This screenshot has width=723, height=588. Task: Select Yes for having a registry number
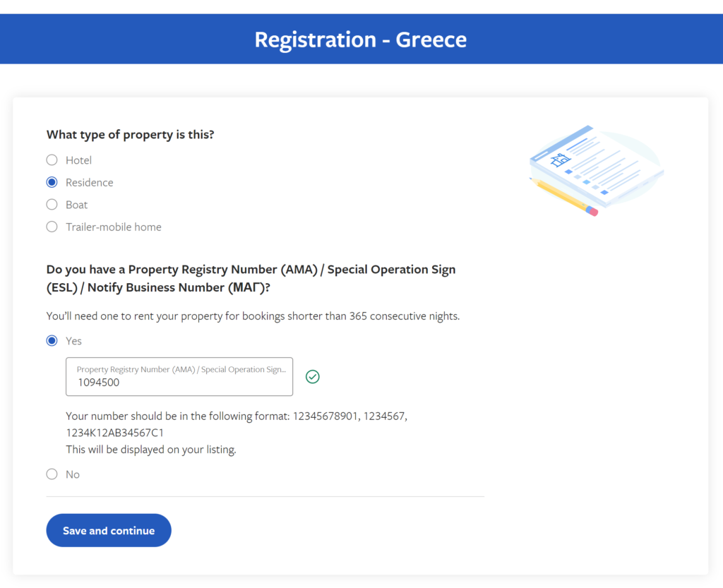tap(52, 340)
